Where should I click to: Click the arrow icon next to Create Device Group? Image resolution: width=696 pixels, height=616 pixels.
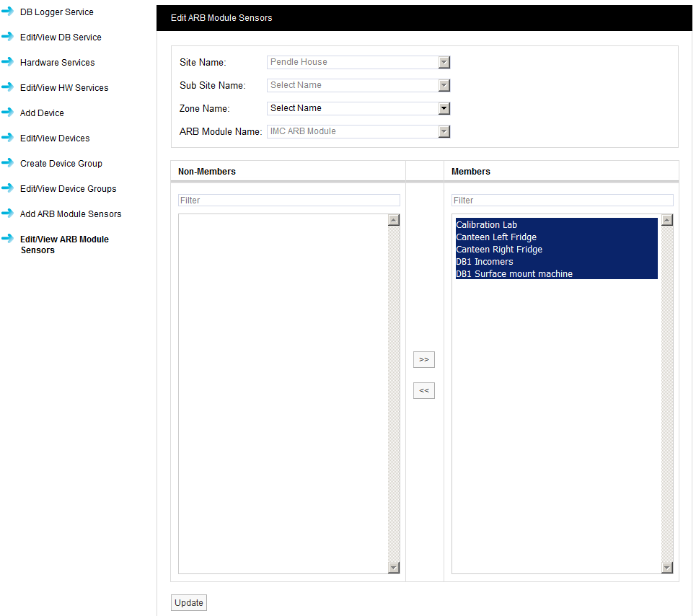[8, 163]
